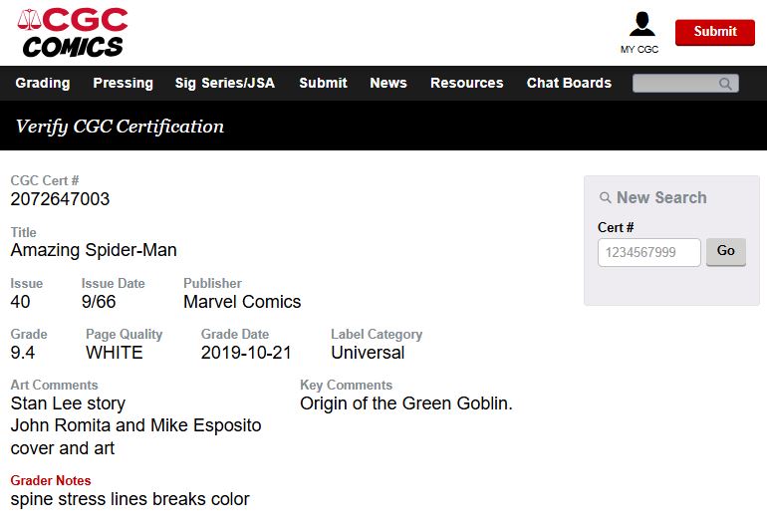
Task: Click the magnifier icon in navigation search
Action: [x=726, y=84]
